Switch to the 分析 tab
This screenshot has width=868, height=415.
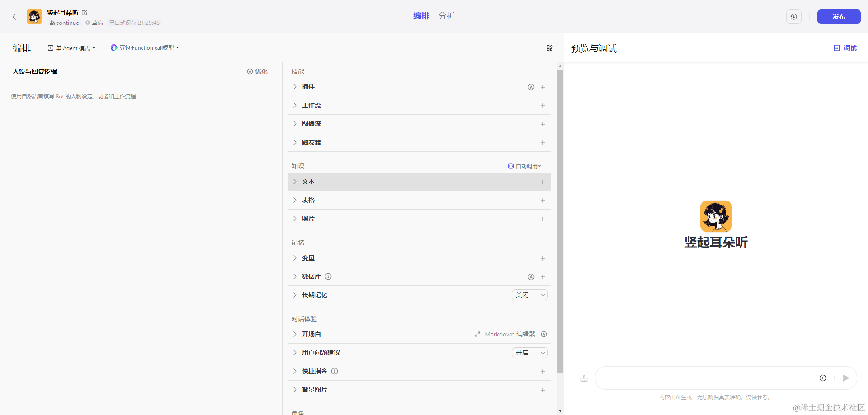(446, 16)
